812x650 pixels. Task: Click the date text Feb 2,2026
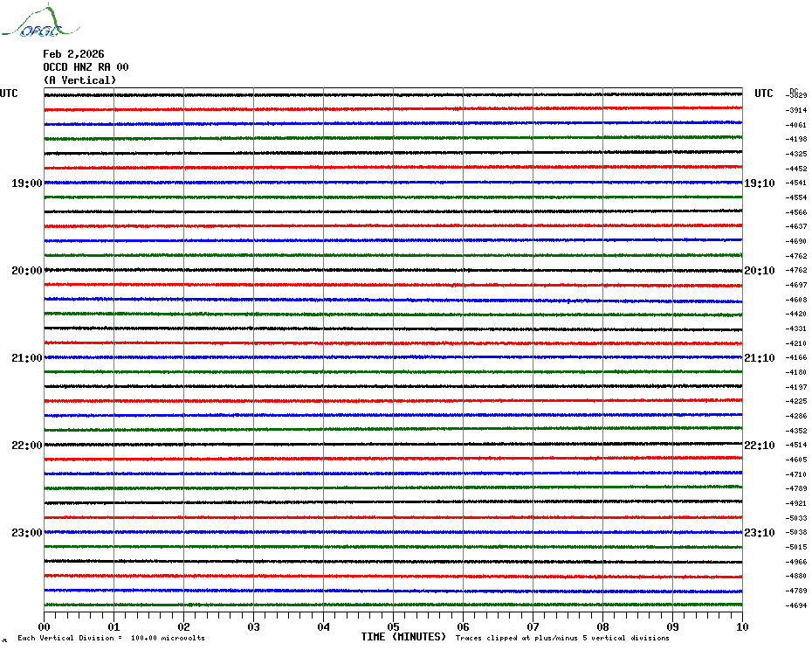73,54
